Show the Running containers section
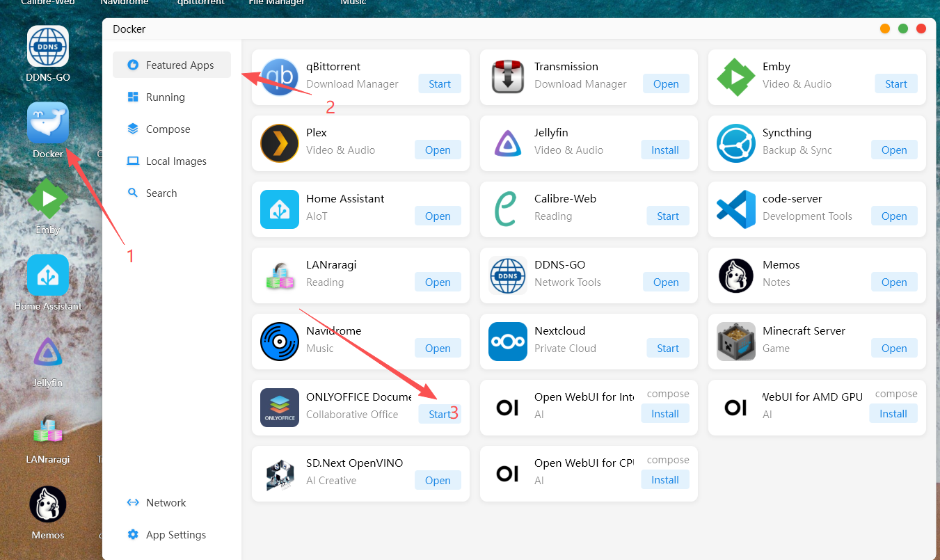940x560 pixels. tap(172, 97)
